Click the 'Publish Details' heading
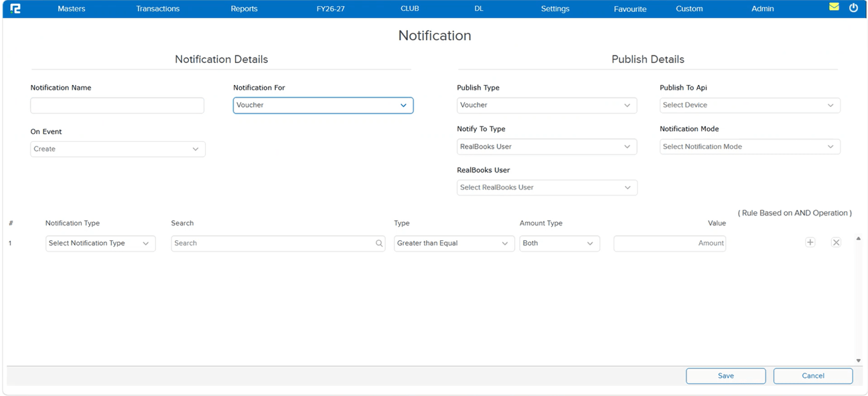 tap(648, 60)
